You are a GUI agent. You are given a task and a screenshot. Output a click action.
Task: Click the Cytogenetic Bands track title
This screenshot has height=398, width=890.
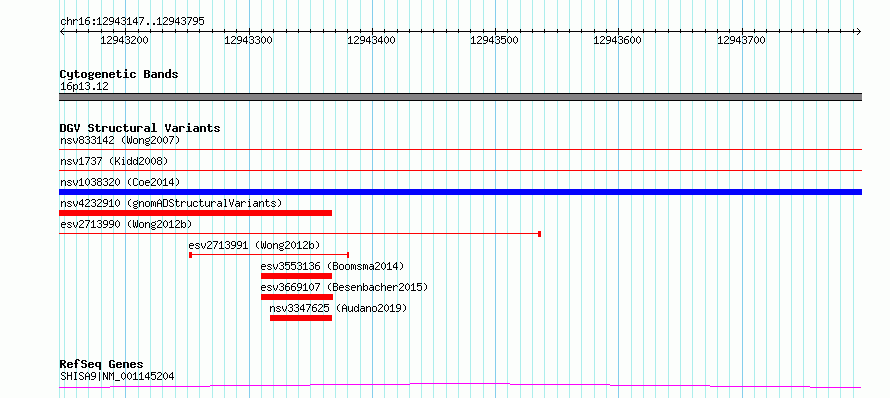coord(119,74)
